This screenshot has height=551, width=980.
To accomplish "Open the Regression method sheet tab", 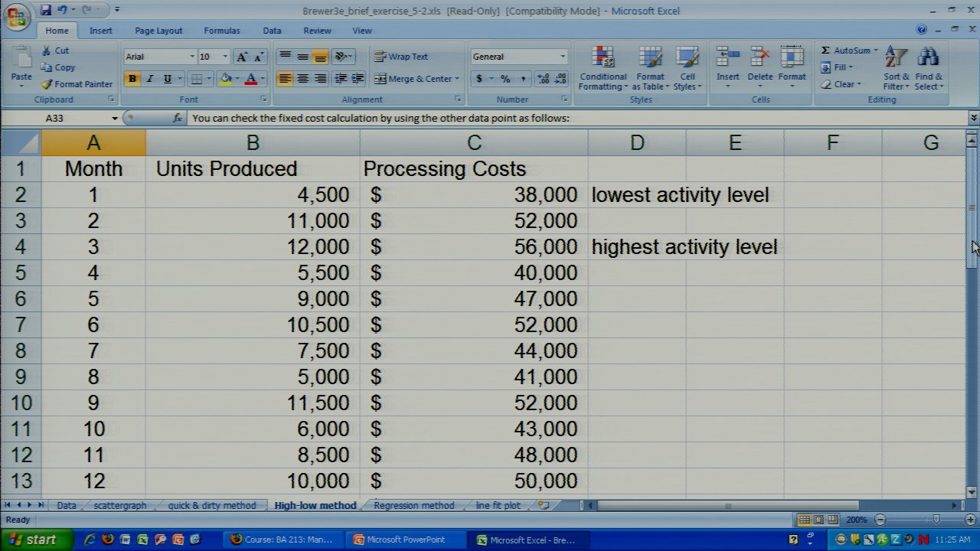I will point(413,505).
